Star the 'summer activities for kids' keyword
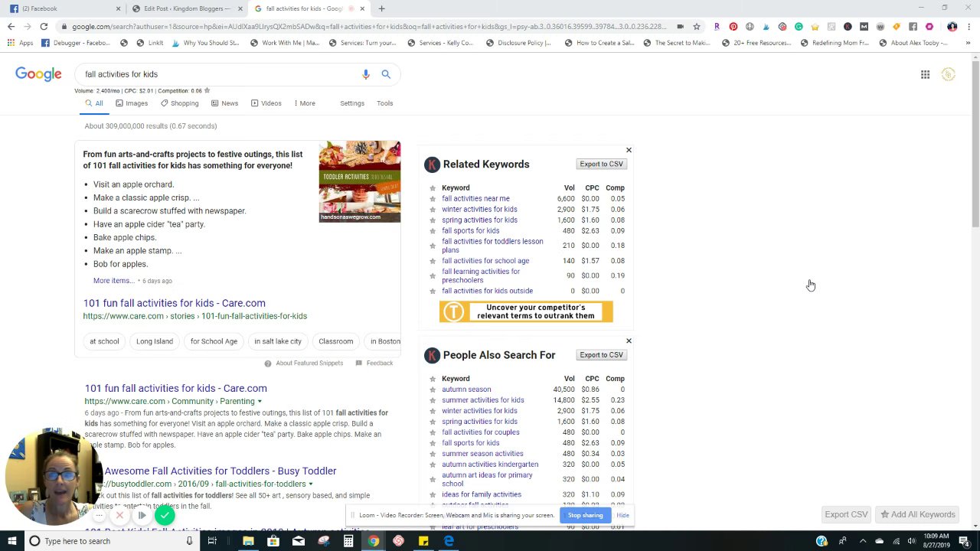Viewport: 980px width, 551px height. coord(433,400)
